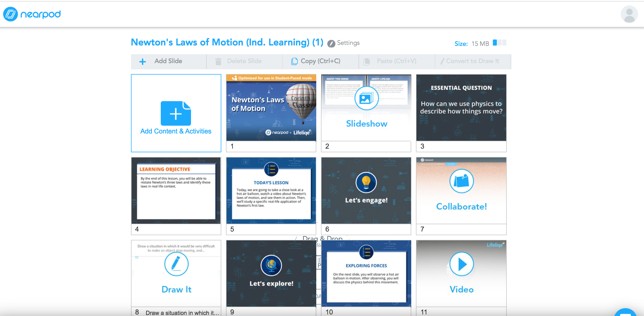Click the Slideshow image icon on slide 2
644x316 pixels.
click(x=366, y=98)
